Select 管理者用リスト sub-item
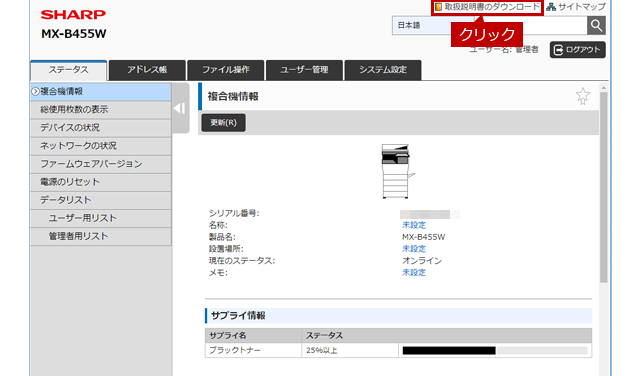The width and height of the screenshot is (640, 376). [x=100, y=236]
